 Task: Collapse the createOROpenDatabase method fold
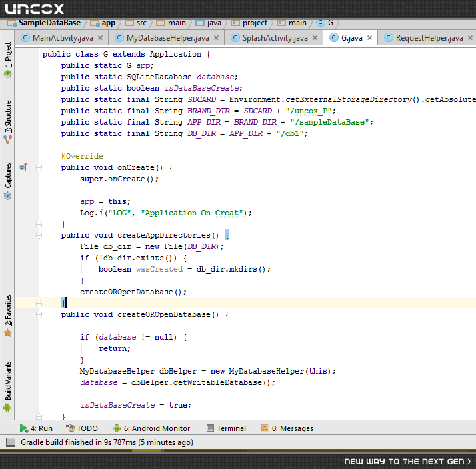[39, 314]
